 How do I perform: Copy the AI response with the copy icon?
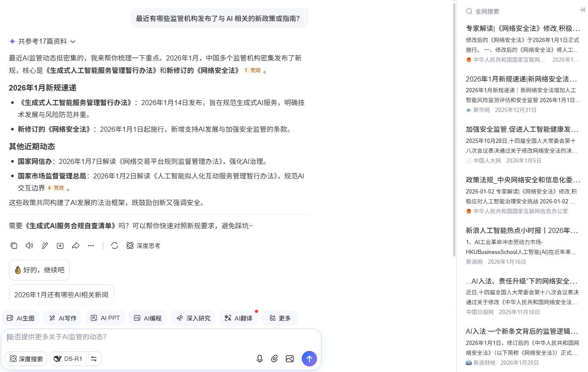pyautogui.click(x=14, y=245)
